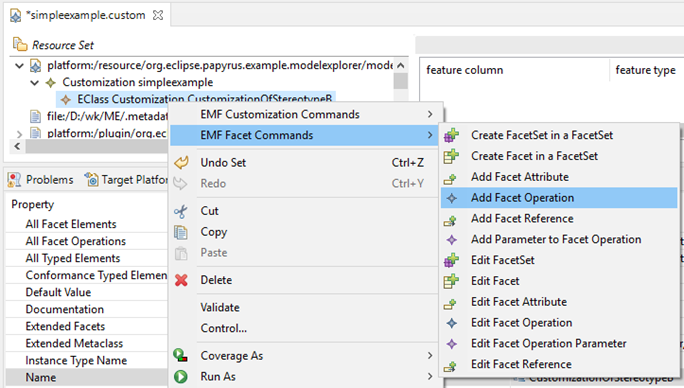
Task: Select the Instance Type Name property row
Action: (x=86, y=361)
